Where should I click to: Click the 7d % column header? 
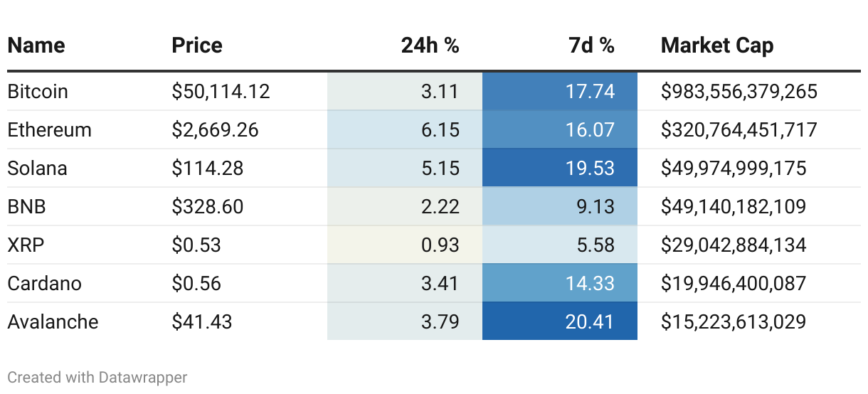coord(591,46)
